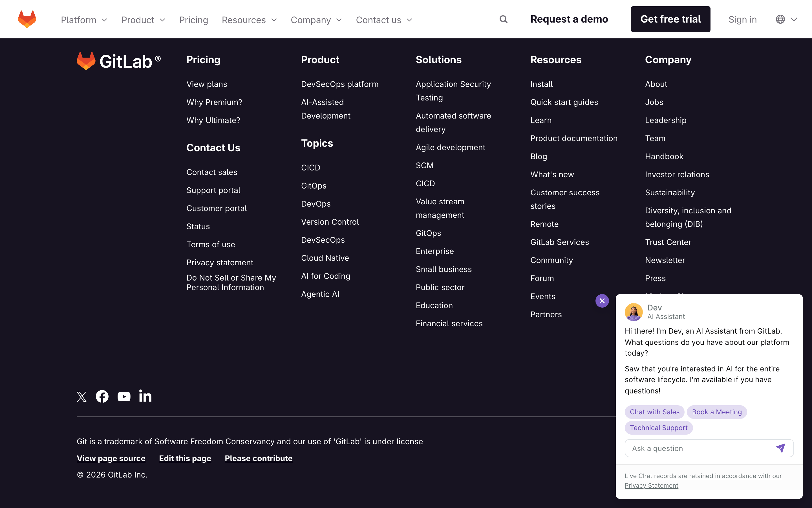Click the globe language icon
The image size is (812, 508).
(780, 19)
